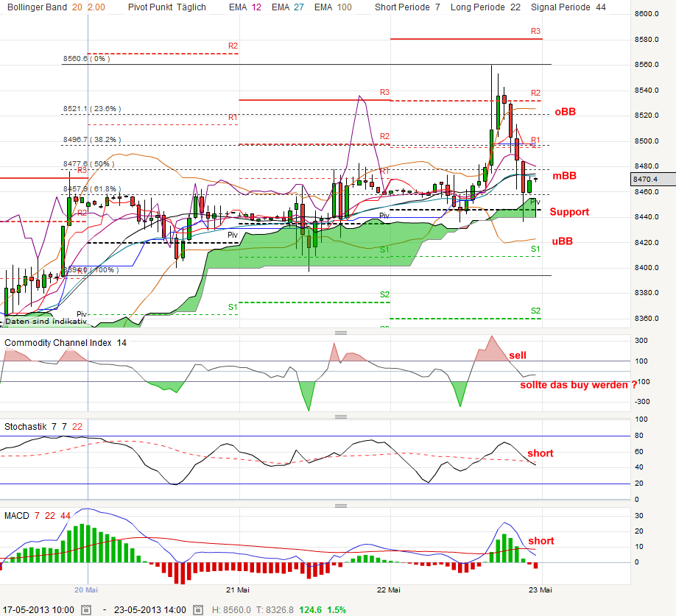Open the start date calendar icon

[x=86, y=610]
